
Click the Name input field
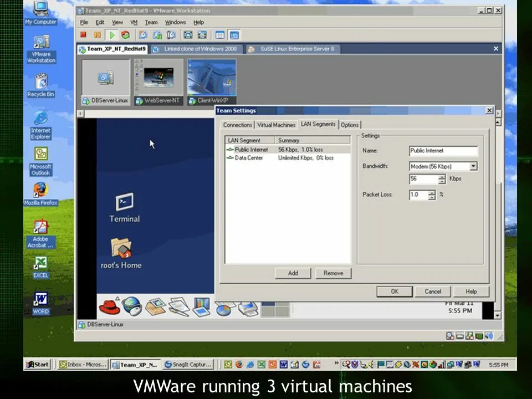tap(443, 151)
